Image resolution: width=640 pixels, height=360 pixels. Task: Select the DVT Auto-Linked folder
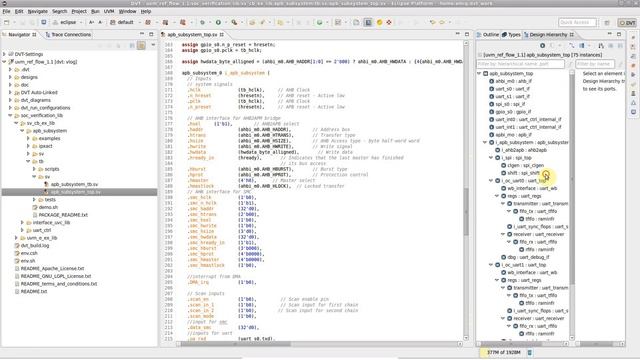39,93
